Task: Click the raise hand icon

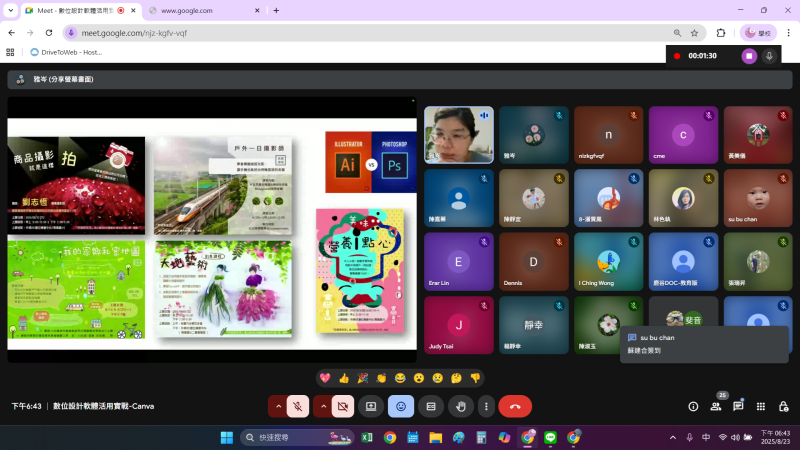Action: pos(461,406)
